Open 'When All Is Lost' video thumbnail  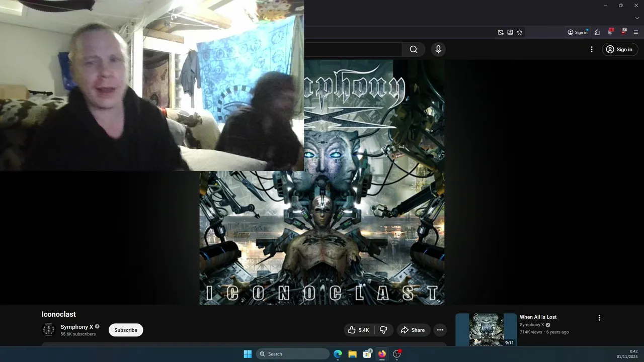[x=486, y=330]
